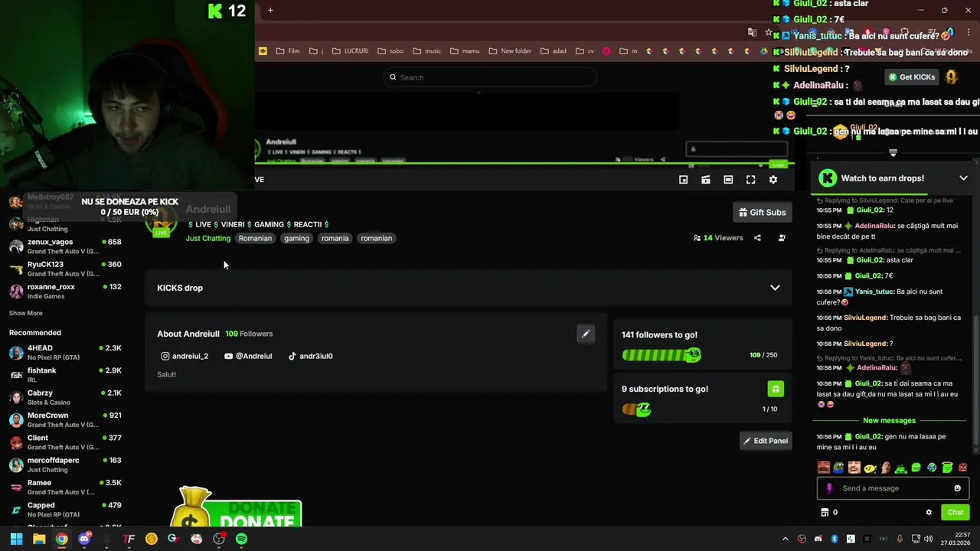Click the yellow coin app in the taskbar
This screenshot has width=980, height=551.
pos(152,539)
